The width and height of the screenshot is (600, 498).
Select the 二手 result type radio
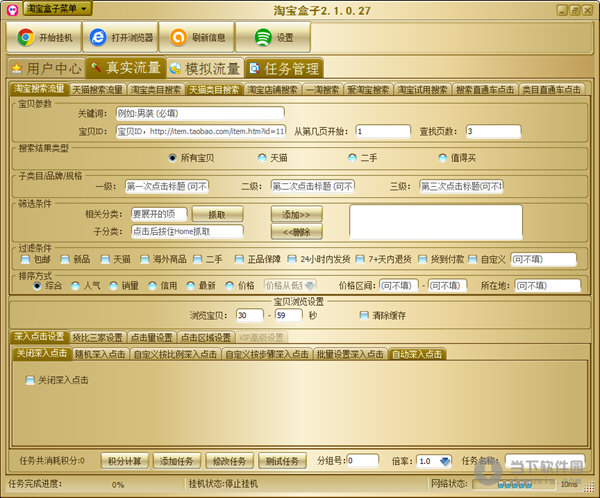(352, 158)
